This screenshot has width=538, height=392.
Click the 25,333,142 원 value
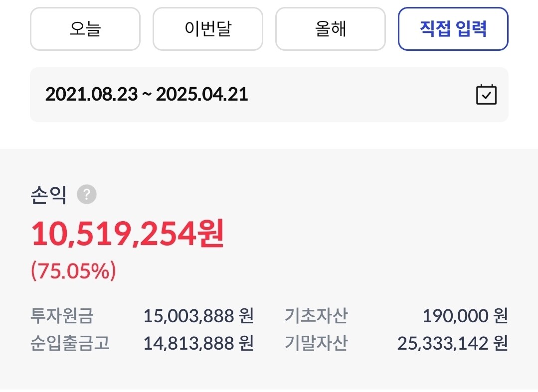452,343
